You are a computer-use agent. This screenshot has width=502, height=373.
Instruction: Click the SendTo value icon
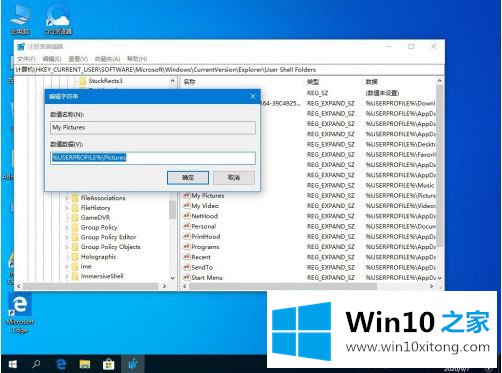(x=187, y=267)
